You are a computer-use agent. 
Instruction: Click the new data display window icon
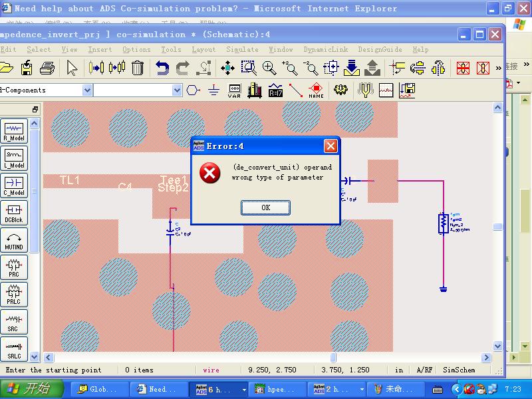pos(386,90)
